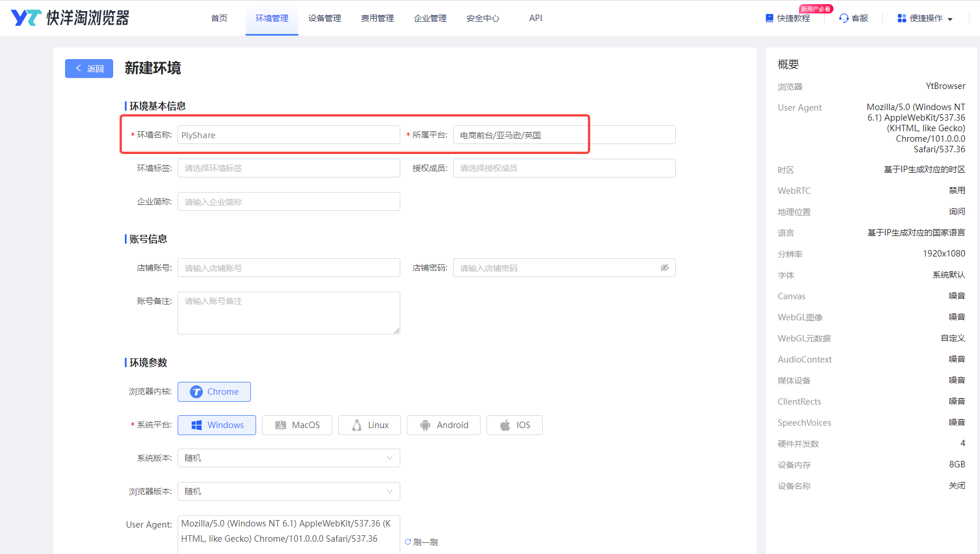Click the store password input field
The image size is (980, 554).
pyautogui.click(x=564, y=268)
